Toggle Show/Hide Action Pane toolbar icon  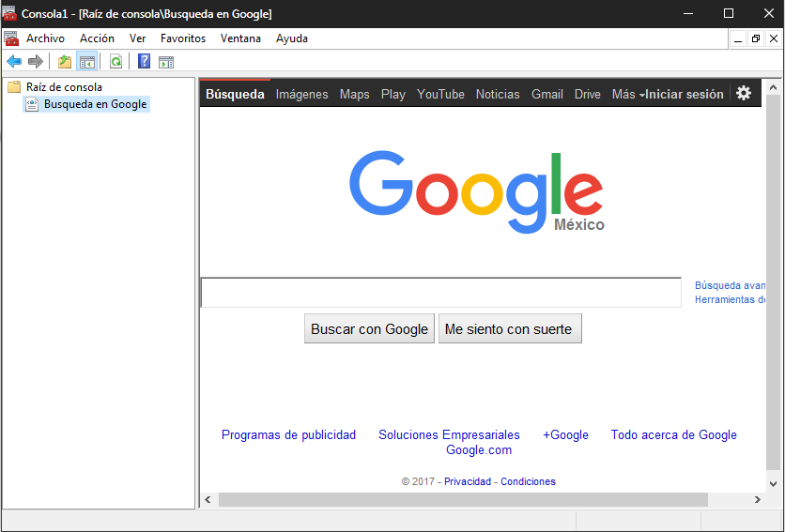coord(166,62)
